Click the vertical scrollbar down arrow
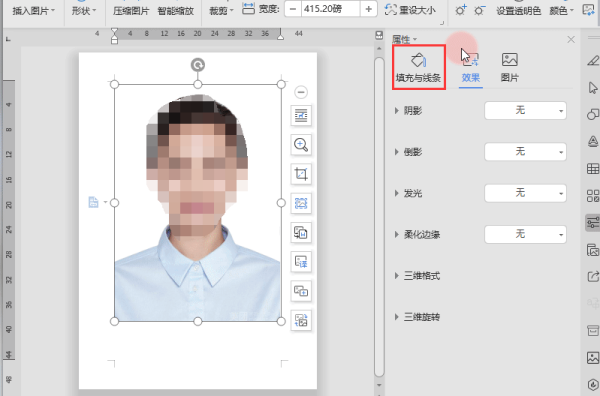This screenshot has width=600, height=396. [379, 385]
